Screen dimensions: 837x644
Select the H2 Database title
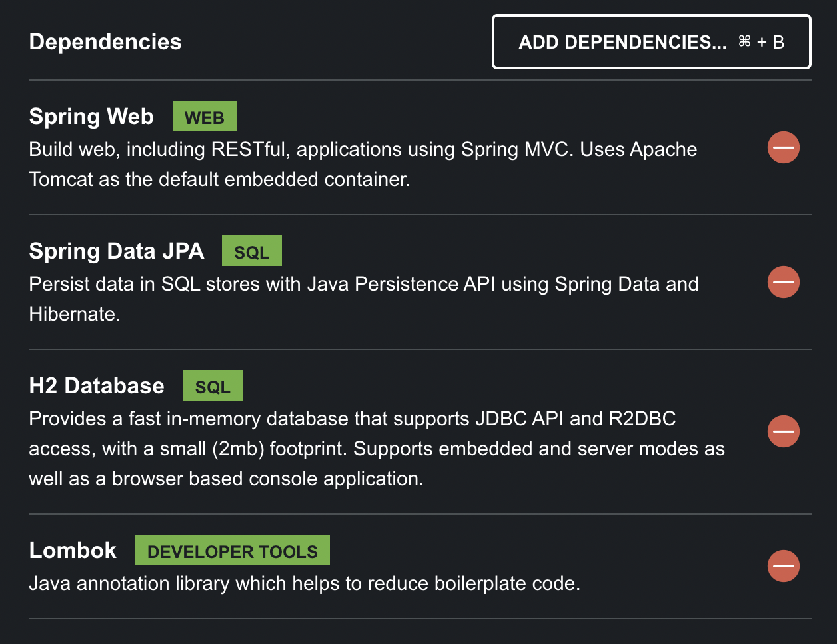pyautogui.click(x=97, y=385)
